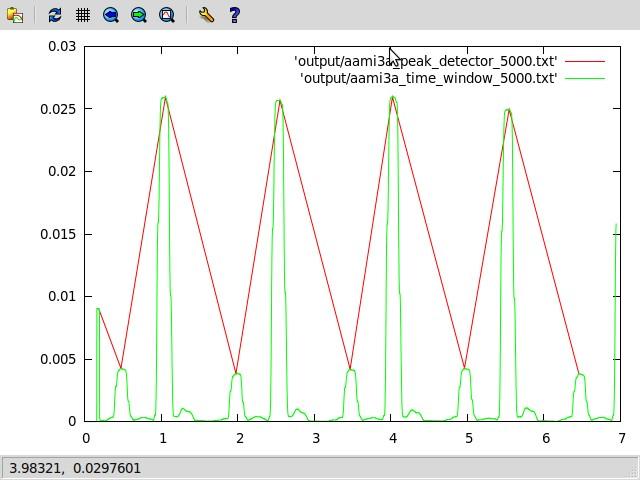
Task: Toggle the time_window_5000.txt legend entry
Action: pyautogui.click(x=429, y=78)
